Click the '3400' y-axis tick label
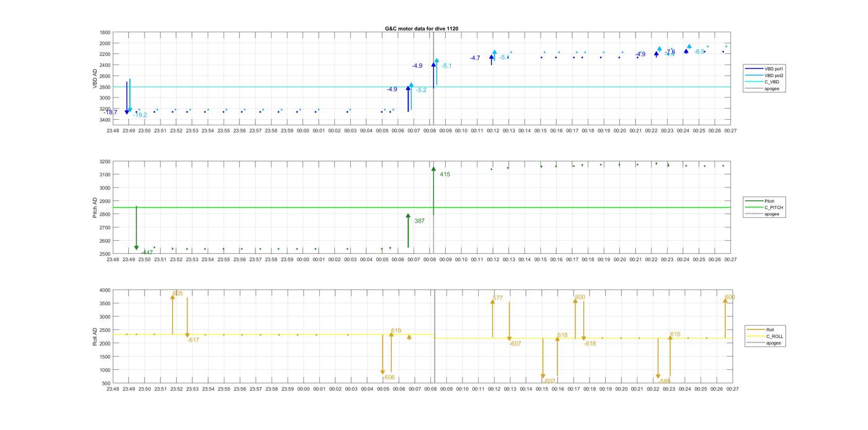The image size is (868, 430). pos(105,120)
